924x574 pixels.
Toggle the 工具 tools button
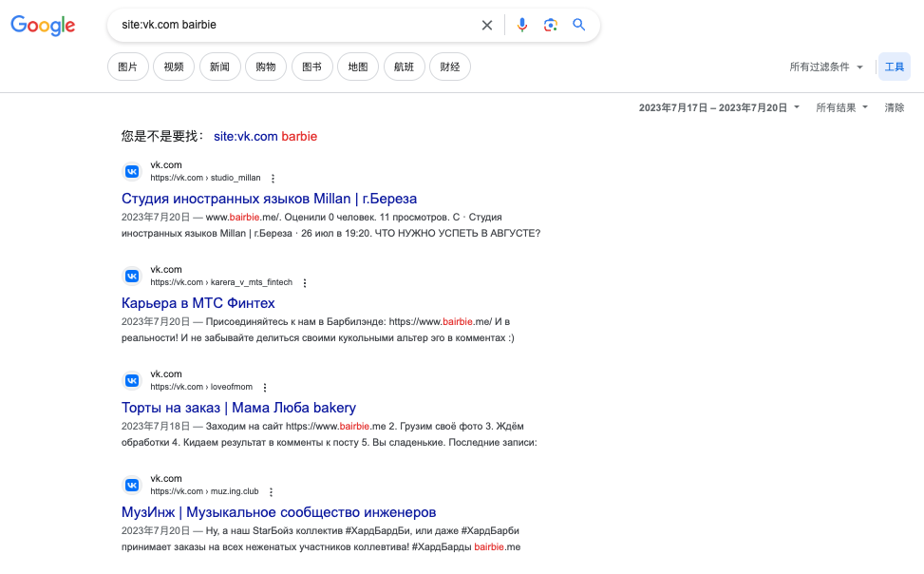click(894, 67)
